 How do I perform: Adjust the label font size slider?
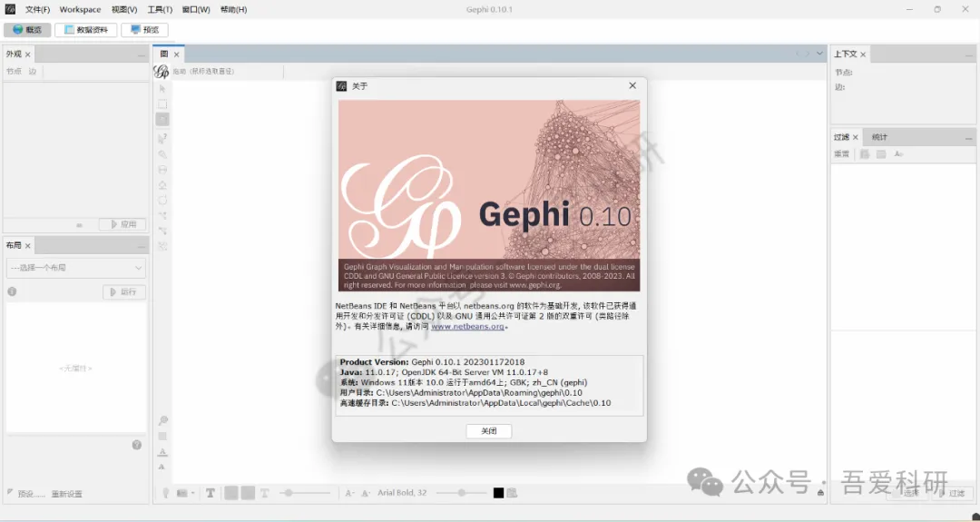461,493
